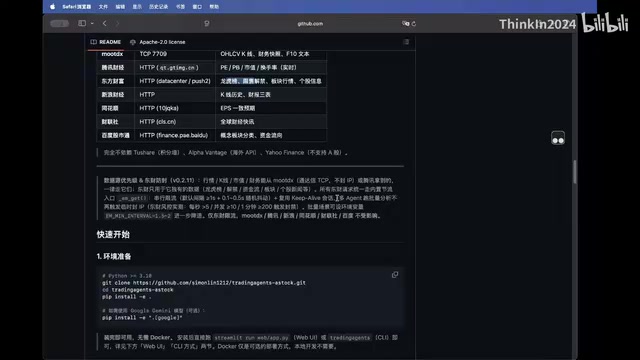Click the 快速开始 heading
This screenshot has width=640, height=360.
click(113, 234)
